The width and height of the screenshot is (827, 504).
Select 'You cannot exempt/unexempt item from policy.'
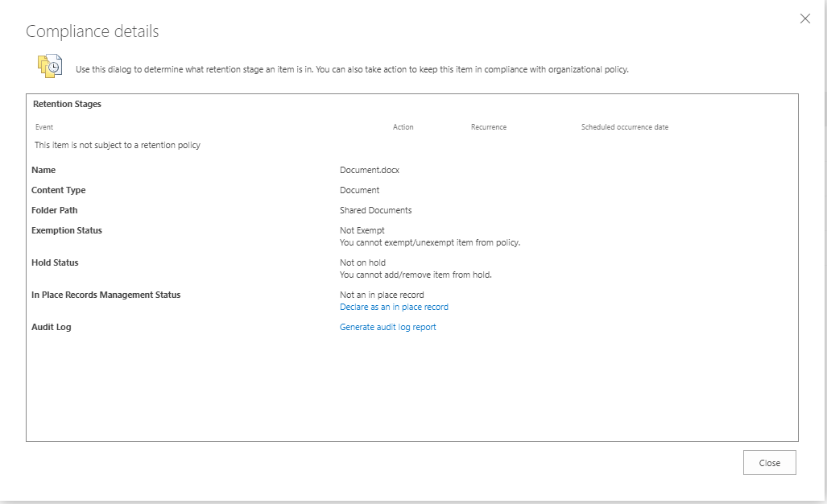point(430,242)
